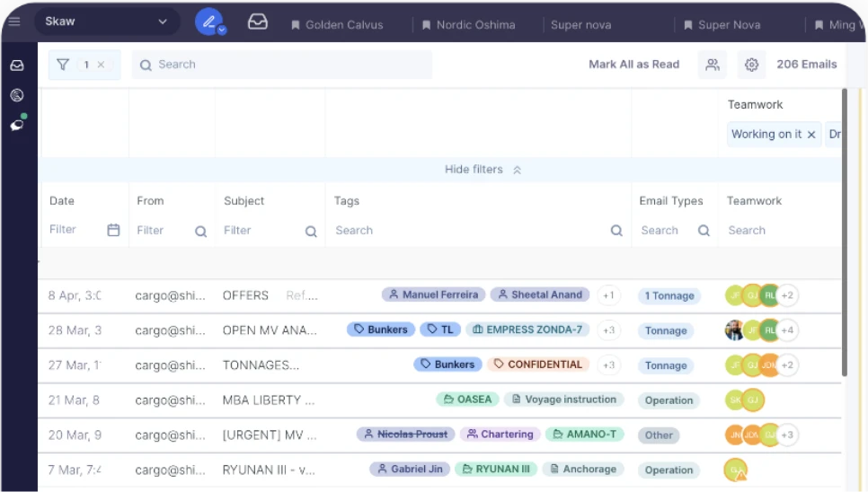This screenshot has width=868, height=492.
Task: Click the hamburger menu icon
Action: [13, 22]
